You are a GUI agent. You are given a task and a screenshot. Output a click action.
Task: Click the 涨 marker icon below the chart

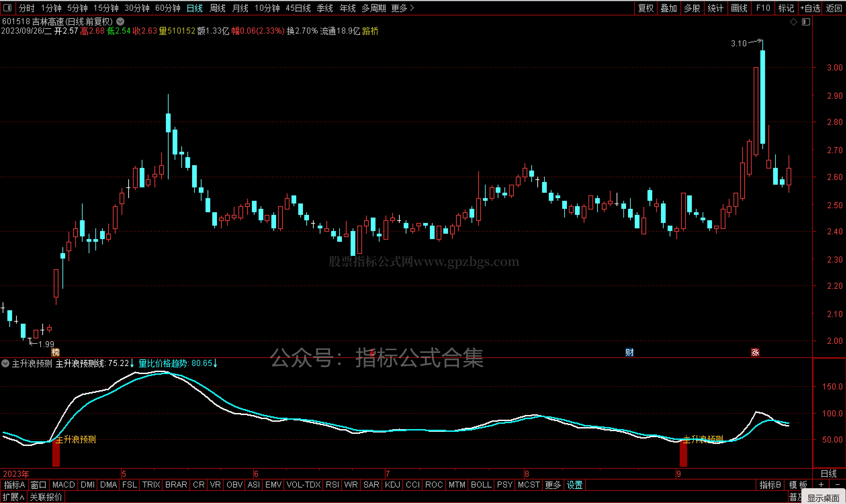coord(755,352)
